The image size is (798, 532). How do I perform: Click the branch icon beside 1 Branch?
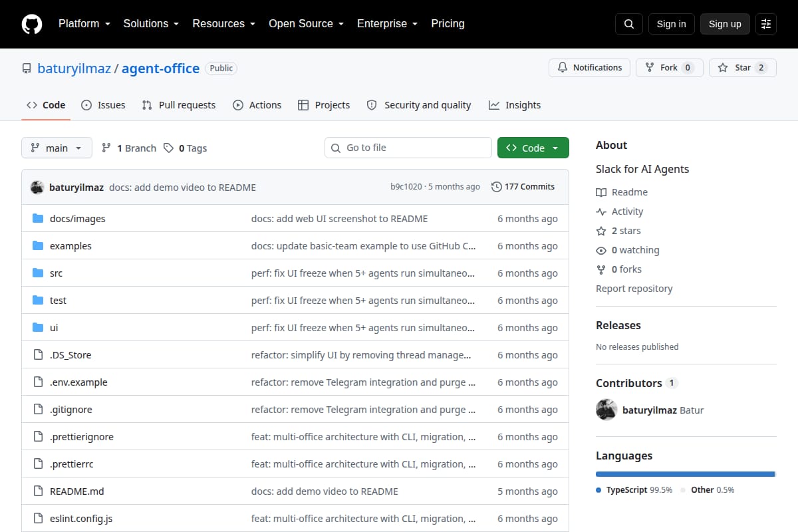click(106, 148)
